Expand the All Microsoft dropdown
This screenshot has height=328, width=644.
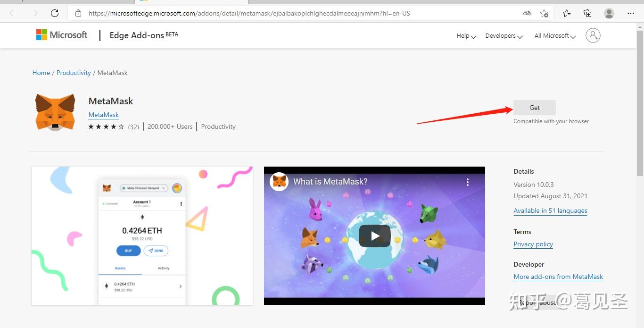click(x=555, y=36)
